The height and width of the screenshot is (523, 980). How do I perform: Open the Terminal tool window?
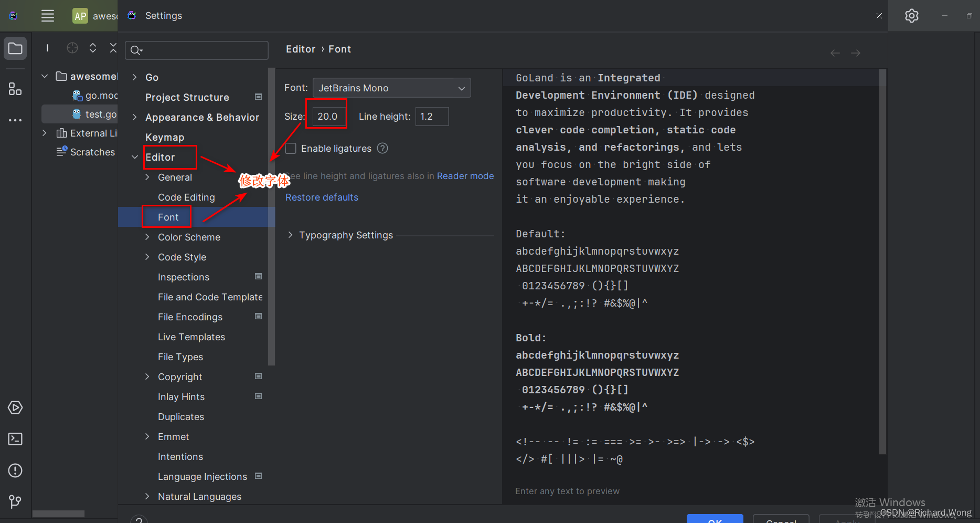point(15,439)
